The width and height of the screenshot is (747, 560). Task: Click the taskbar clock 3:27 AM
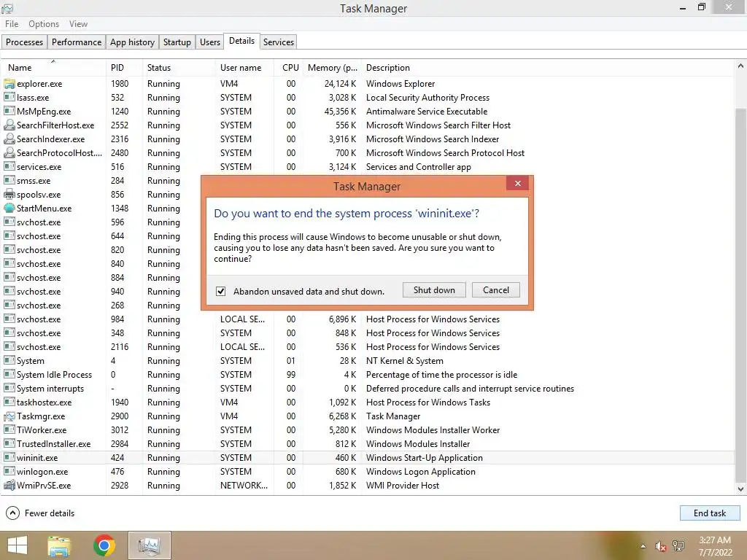pos(715,540)
